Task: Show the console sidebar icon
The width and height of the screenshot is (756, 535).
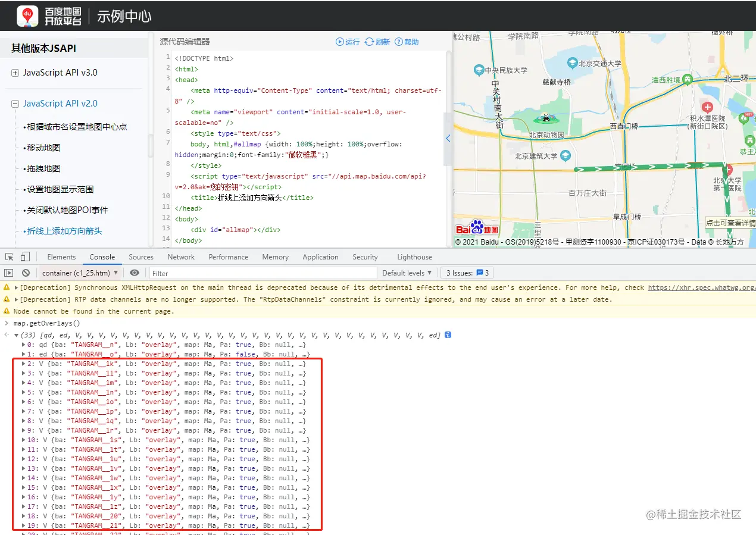Action: 9,273
